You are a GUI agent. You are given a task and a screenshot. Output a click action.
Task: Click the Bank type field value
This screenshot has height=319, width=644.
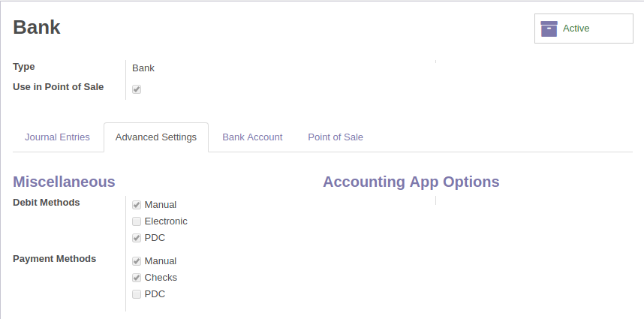pyautogui.click(x=143, y=68)
